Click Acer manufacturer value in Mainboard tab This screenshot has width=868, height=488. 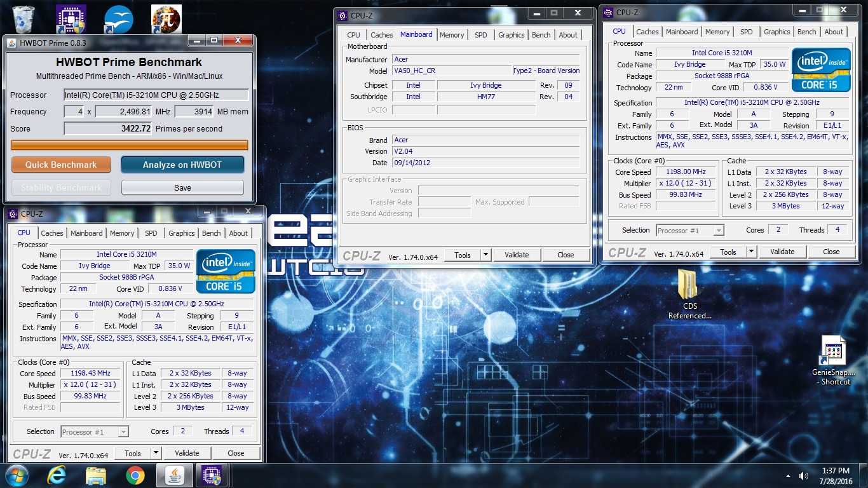point(485,59)
